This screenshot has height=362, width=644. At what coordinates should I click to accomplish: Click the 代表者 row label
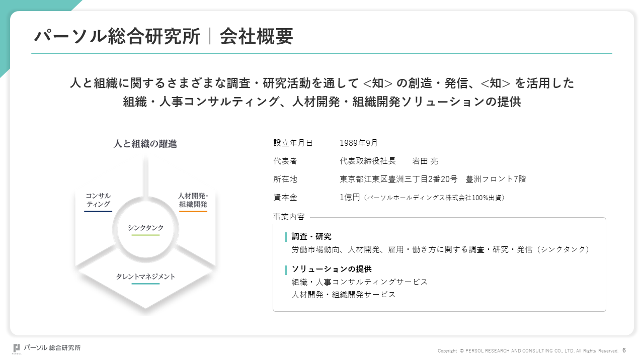click(x=285, y=161)
